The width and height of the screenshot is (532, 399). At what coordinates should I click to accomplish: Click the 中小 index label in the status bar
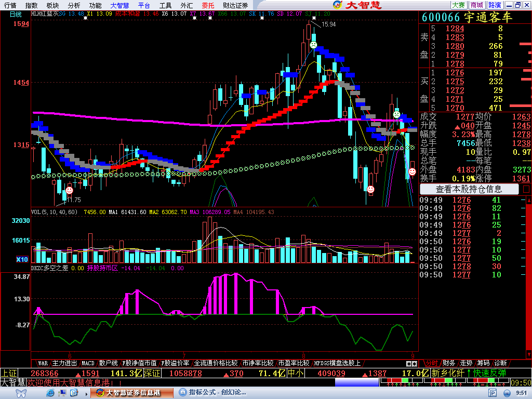tap(296, 374)
